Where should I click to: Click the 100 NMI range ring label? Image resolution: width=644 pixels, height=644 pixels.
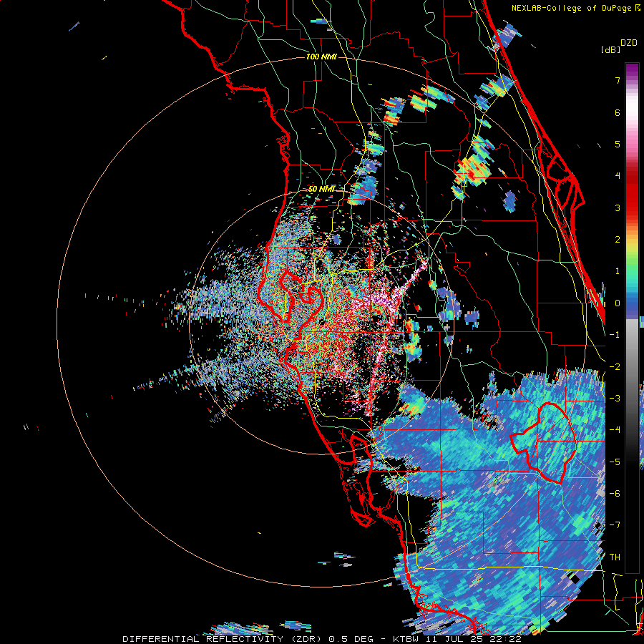click(x=321, y=57)
